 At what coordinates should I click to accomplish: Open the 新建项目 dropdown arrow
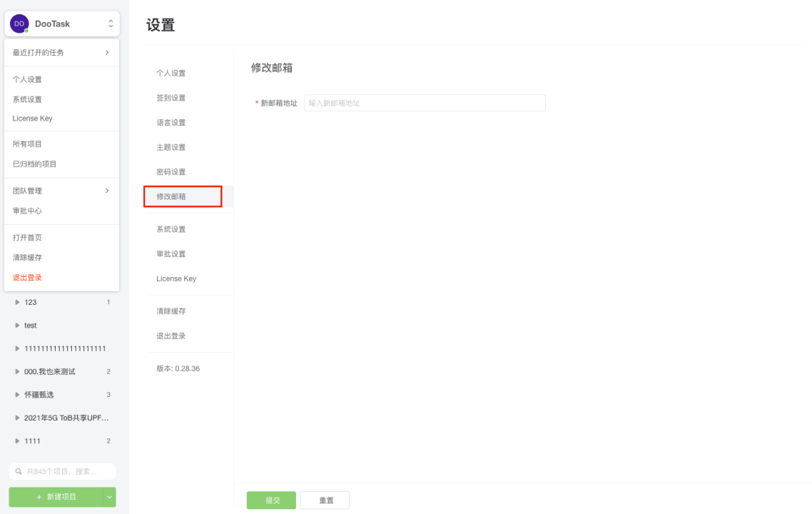point(108,497)
